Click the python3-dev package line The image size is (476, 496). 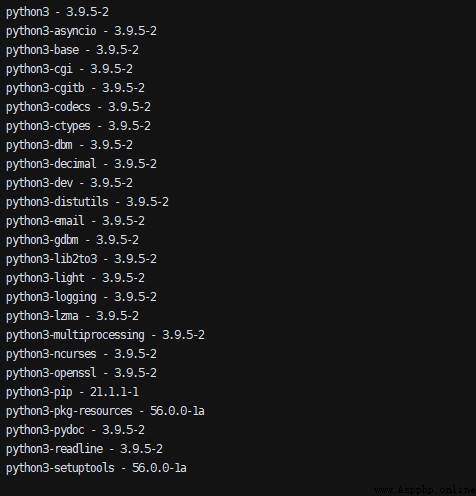[69, 184]
